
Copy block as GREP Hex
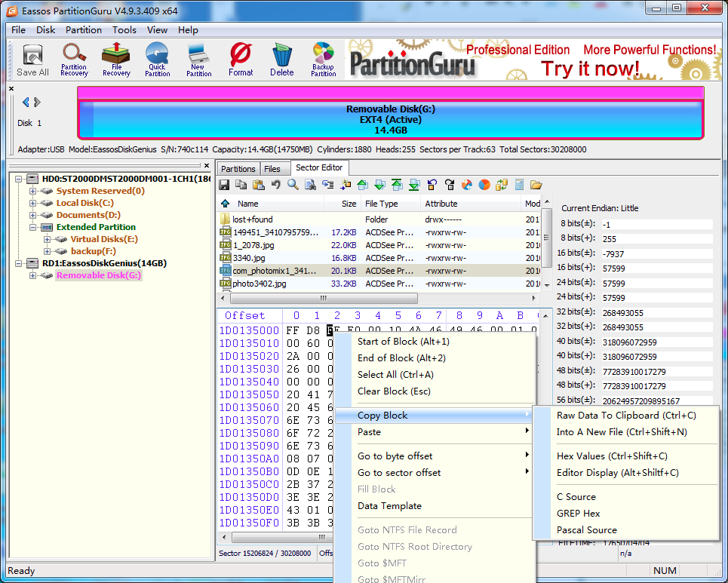tap(578, 514)
